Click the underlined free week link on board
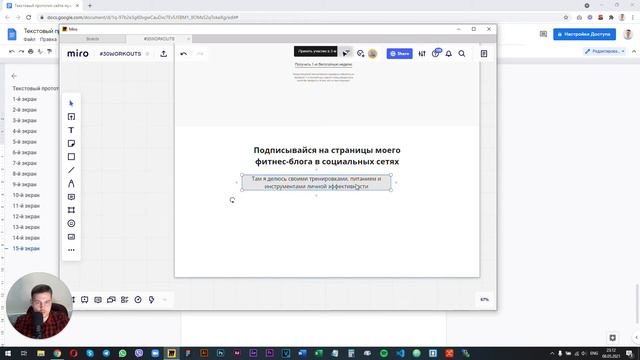 [x=323, y=64]
